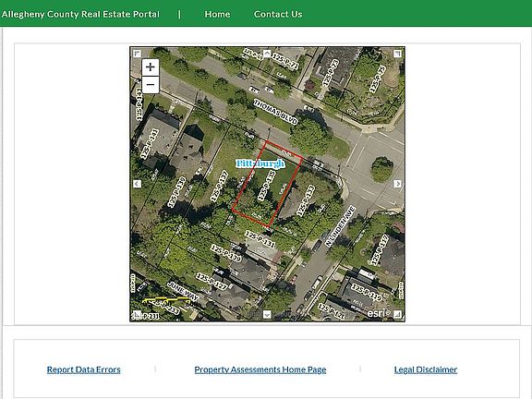Go to Property Assessments Home Page

coord(260,369)
